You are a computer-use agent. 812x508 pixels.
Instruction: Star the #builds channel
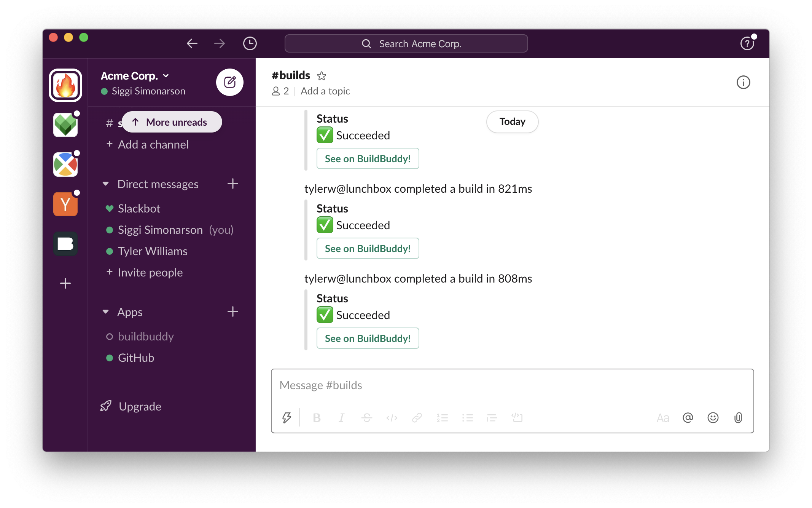tap(322, 76)
